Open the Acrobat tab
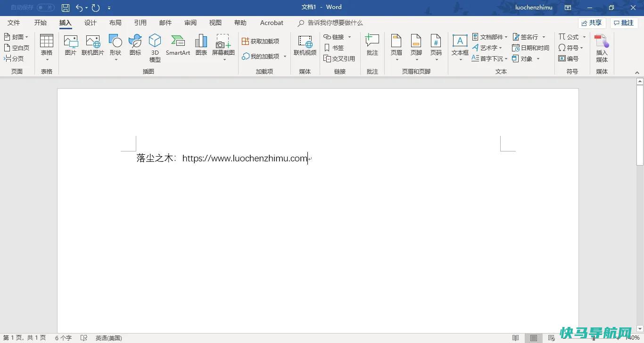 (272, 23)
